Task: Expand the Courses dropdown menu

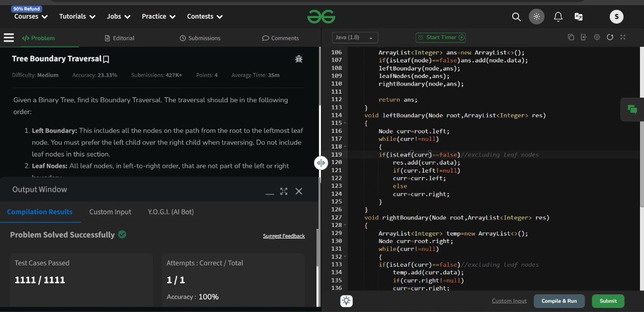Action: [x=31, y=17]
